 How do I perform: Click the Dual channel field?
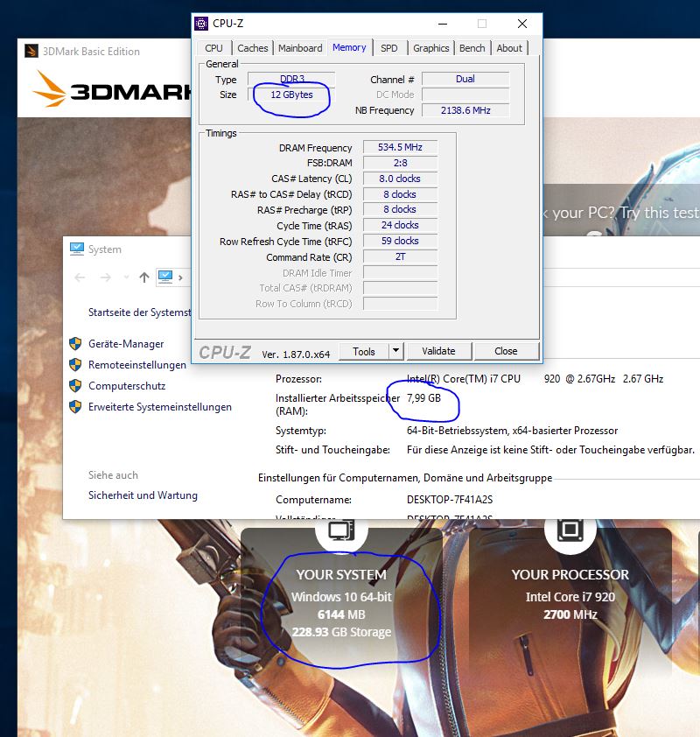[465, 79]
